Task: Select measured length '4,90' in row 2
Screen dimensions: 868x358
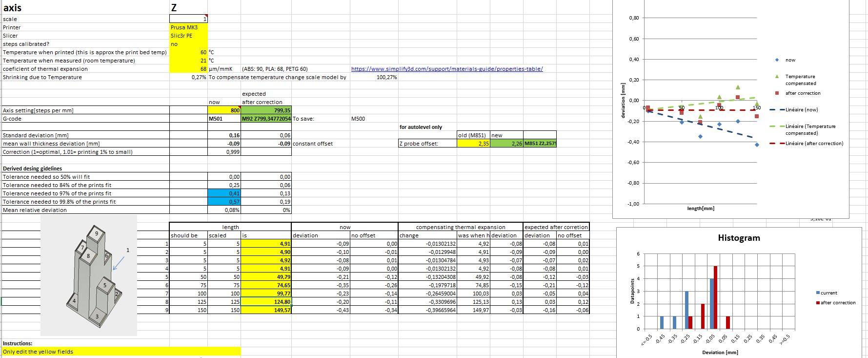Action: pyautogui.click(x=266, y=252)
